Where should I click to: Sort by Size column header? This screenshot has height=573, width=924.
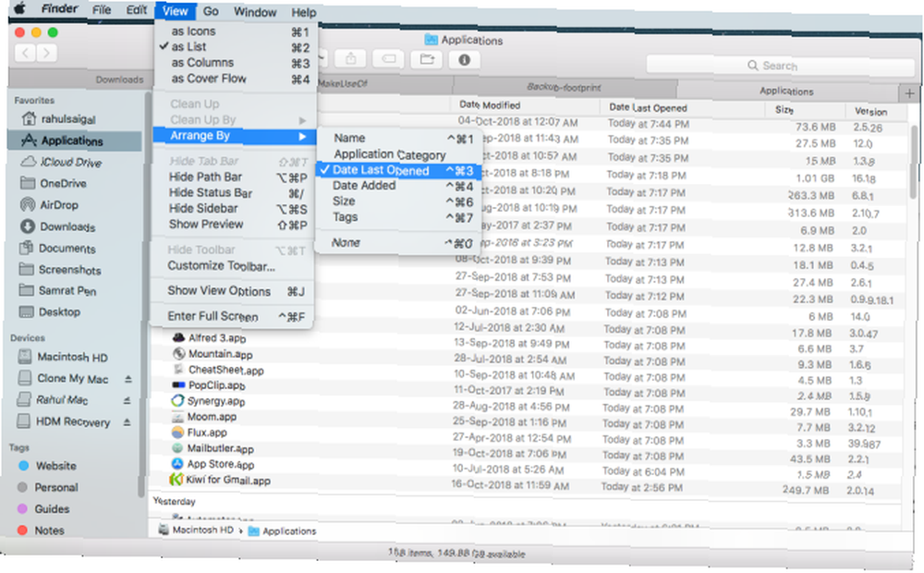tap(784, 110)
